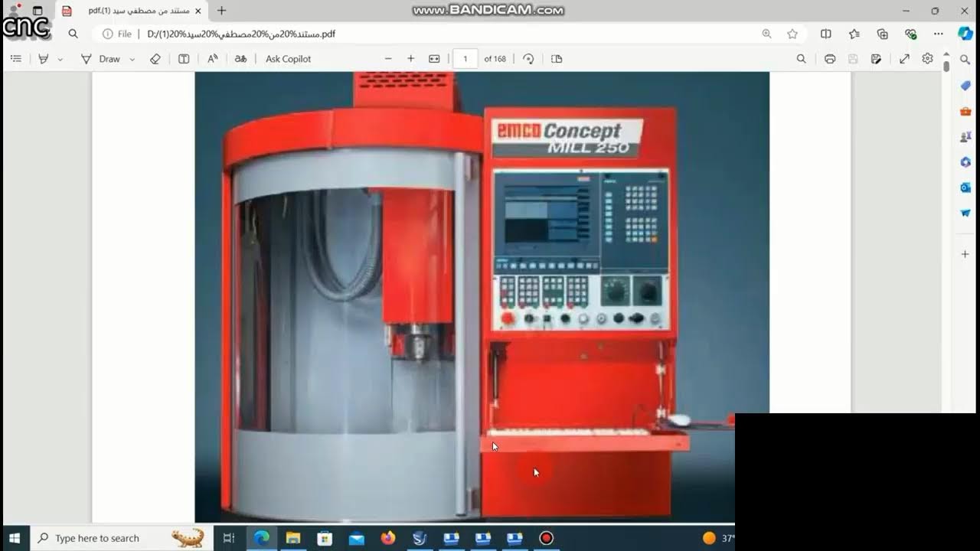This screenshot has height=551, width=980.
Task: Click the PDF vertical scrollbar thumb
Action: pos(946,67)
